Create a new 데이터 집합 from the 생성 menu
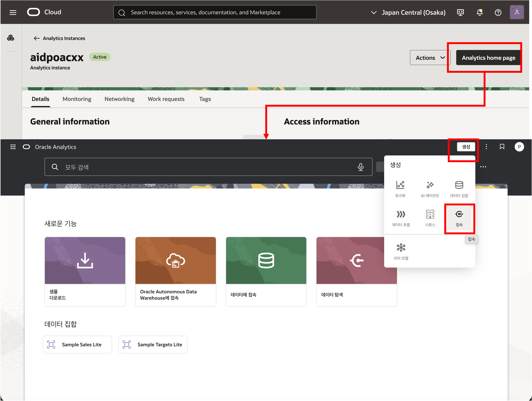532x401 pixels. click(459, 189)
